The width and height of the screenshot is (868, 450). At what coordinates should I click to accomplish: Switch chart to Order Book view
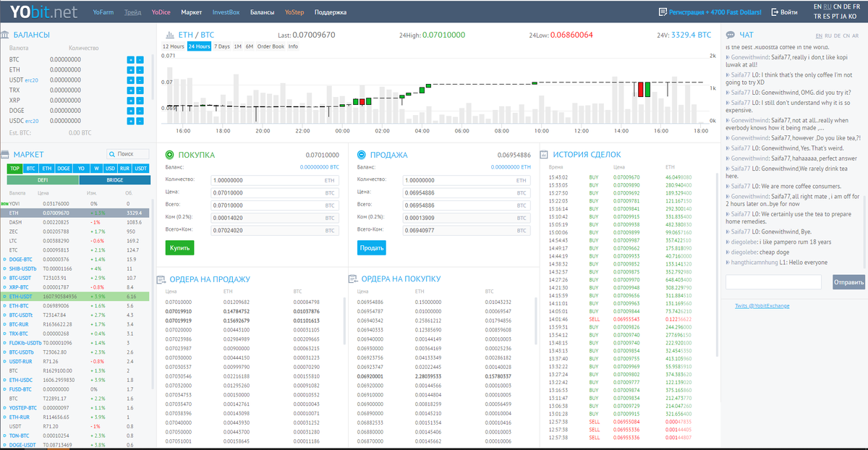tap(271, 46)
